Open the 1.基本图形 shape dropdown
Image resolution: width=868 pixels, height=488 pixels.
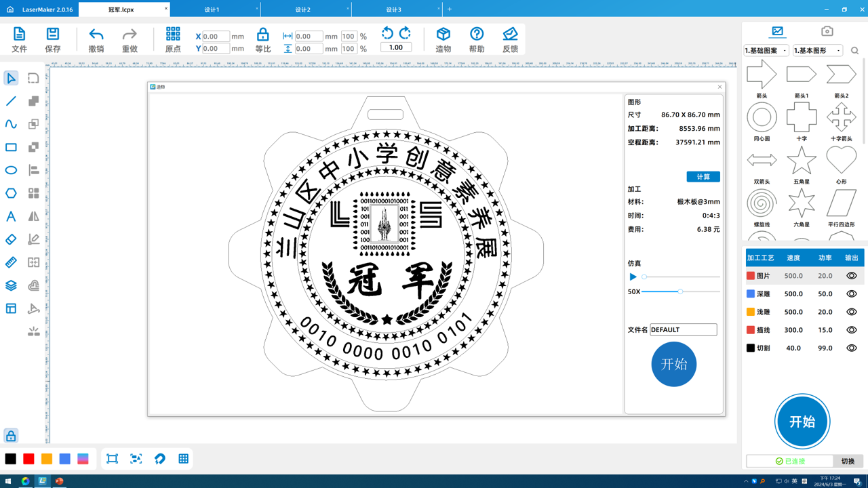point(817,51)
